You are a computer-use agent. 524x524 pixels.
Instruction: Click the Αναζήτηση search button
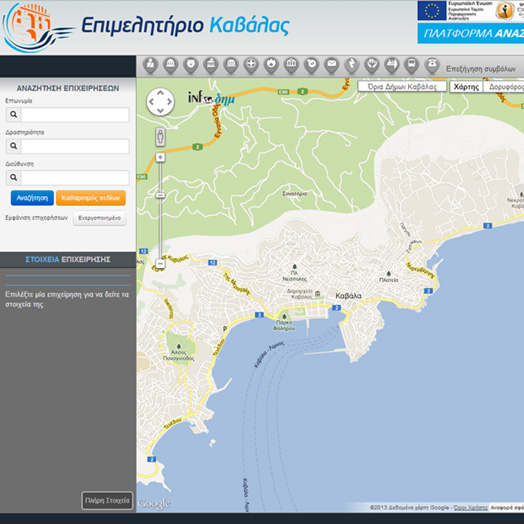(x=32, y=198)
